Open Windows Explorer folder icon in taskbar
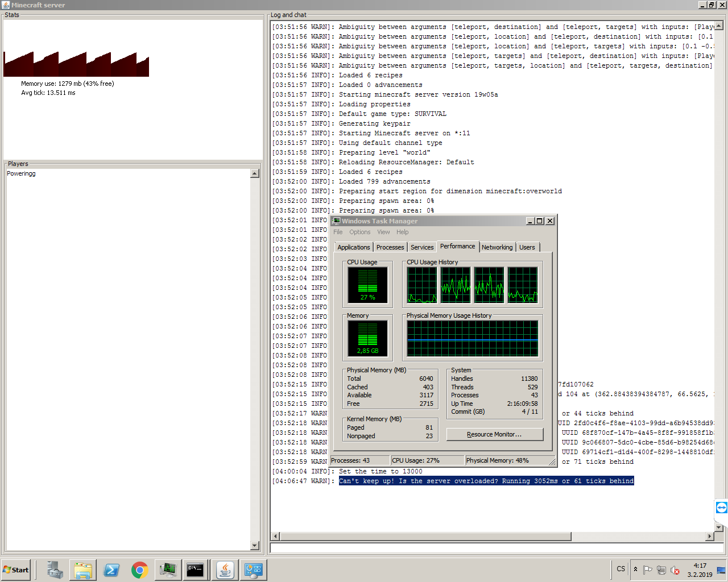This screenshot has height=582, width=728. pos(83,569)
